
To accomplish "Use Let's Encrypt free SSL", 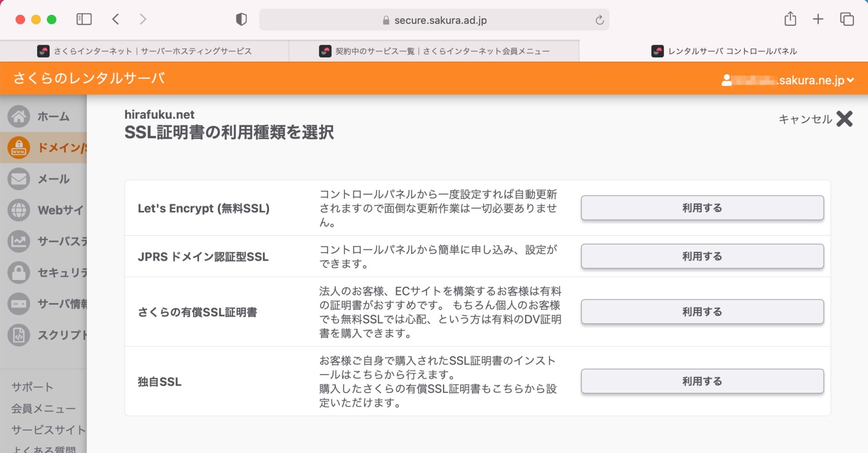I will pyautogui.click(x=702, y=208).
